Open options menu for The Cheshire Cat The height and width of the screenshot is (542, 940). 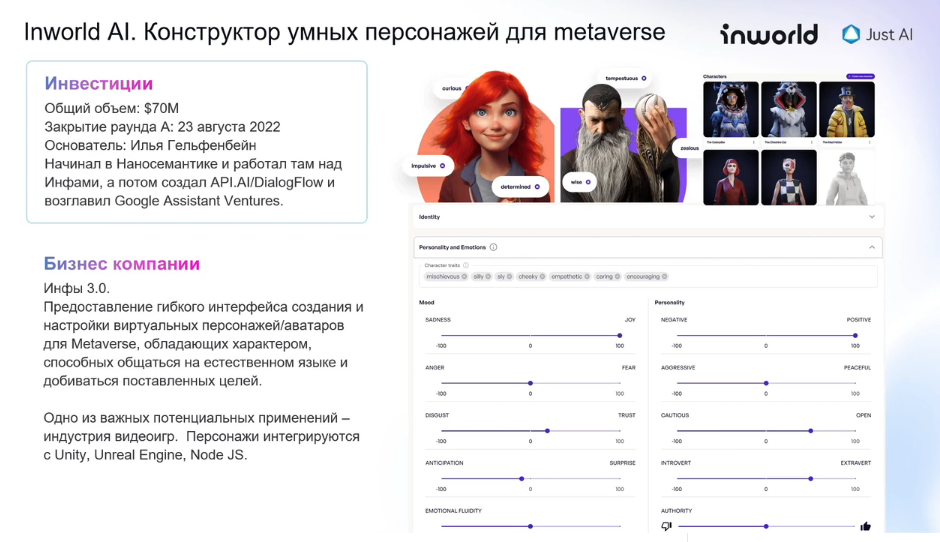[x=812, y=143]
